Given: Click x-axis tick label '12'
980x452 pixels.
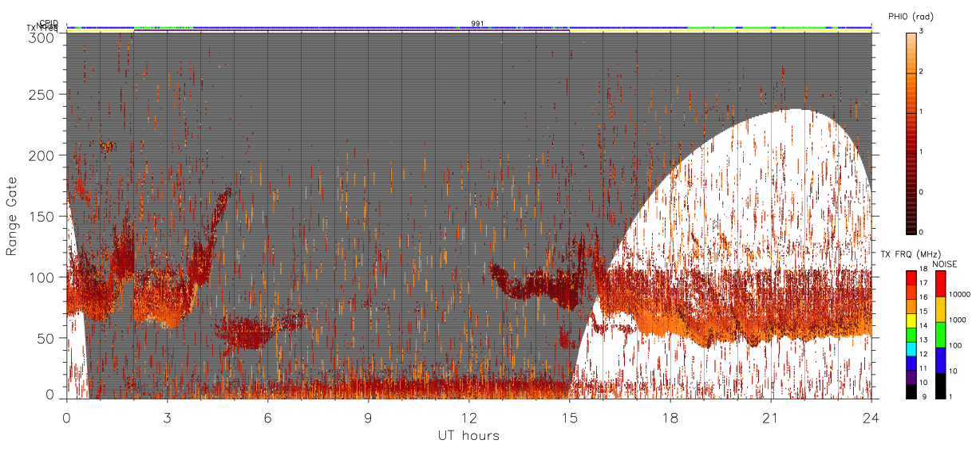Looking at the screenshot, I should click(x=468, y=418).
